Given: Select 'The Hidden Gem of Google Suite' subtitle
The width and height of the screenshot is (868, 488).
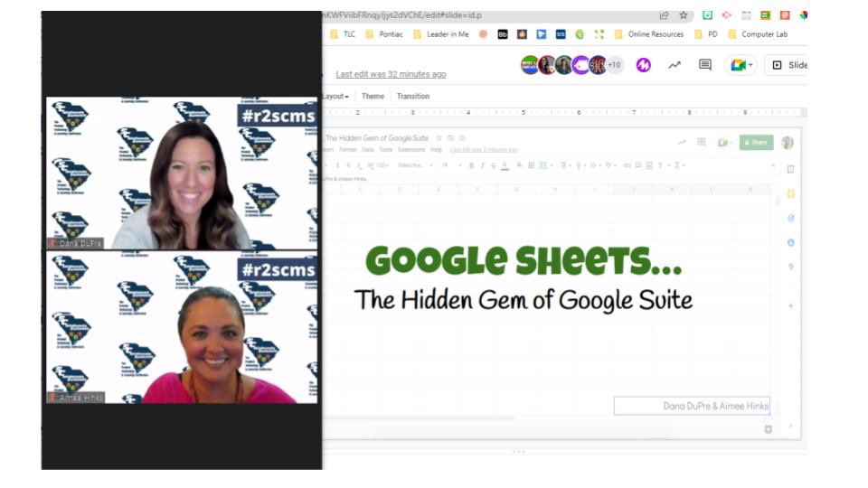Looking at the screenshot, I should tap(524, 300).
